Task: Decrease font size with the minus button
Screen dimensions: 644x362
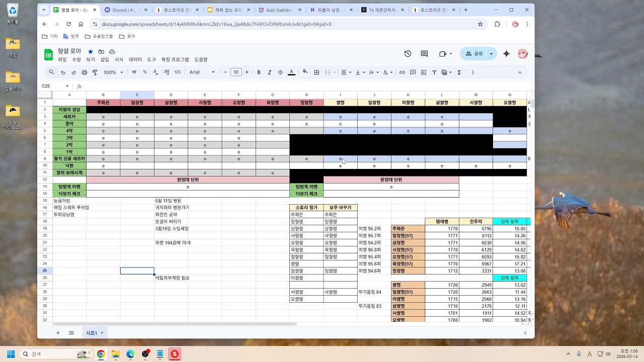Action: pyautogui.click(x=225, y=72)
